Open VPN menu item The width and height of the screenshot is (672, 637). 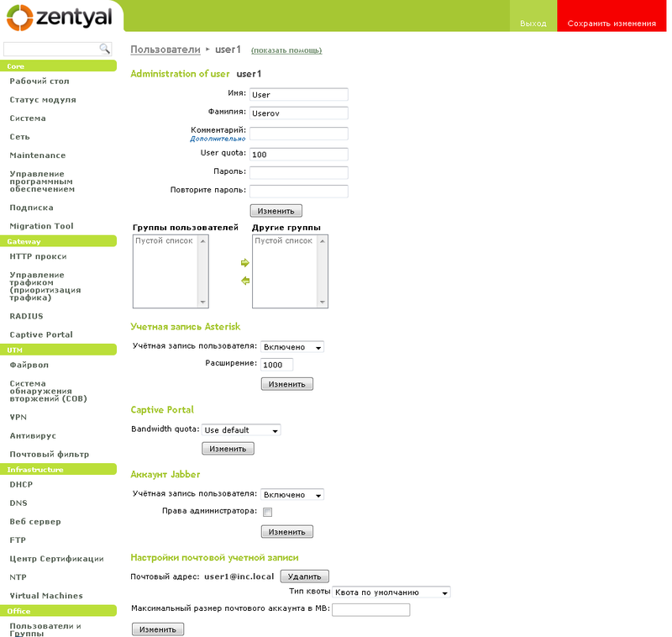click(18, 417)
